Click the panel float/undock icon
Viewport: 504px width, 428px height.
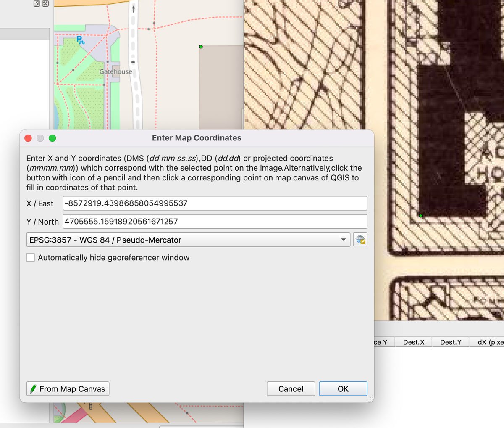[x=37, y=3]
